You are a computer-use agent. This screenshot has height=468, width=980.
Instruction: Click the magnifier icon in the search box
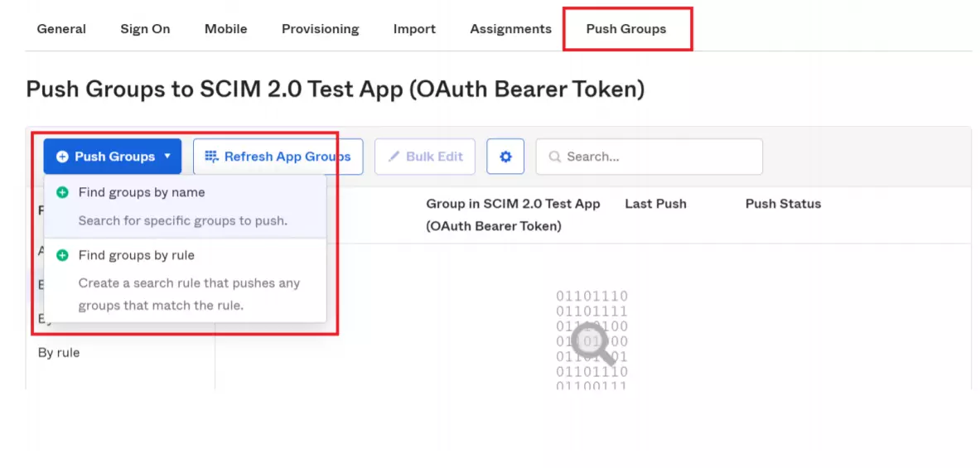pos(554,157)
